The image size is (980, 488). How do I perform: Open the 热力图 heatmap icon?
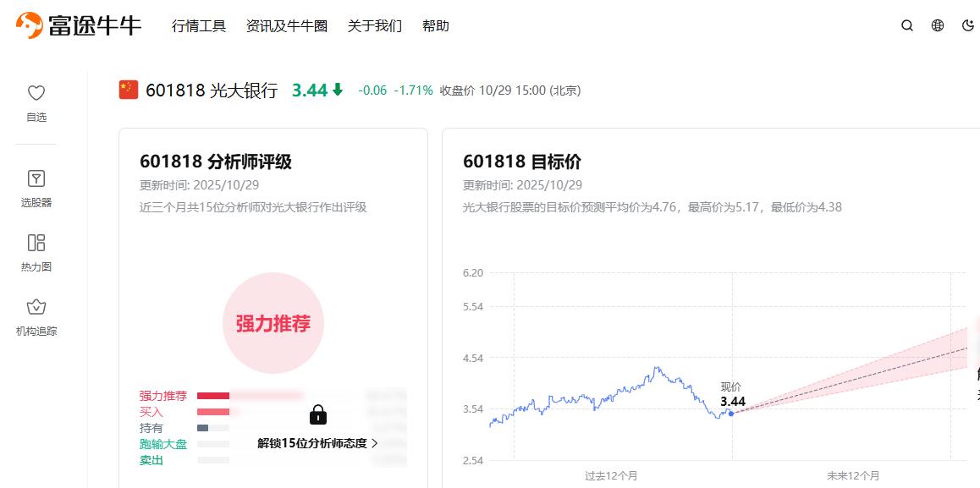36,243
